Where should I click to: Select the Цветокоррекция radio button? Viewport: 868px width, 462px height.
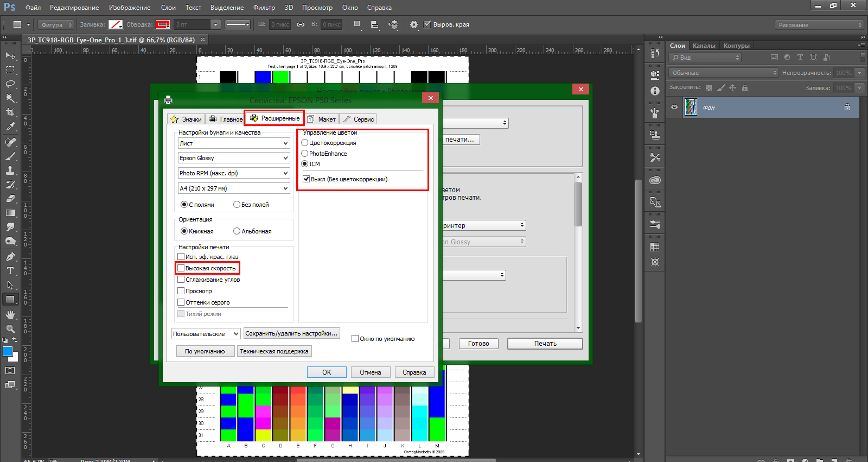[x=305, y=143]
